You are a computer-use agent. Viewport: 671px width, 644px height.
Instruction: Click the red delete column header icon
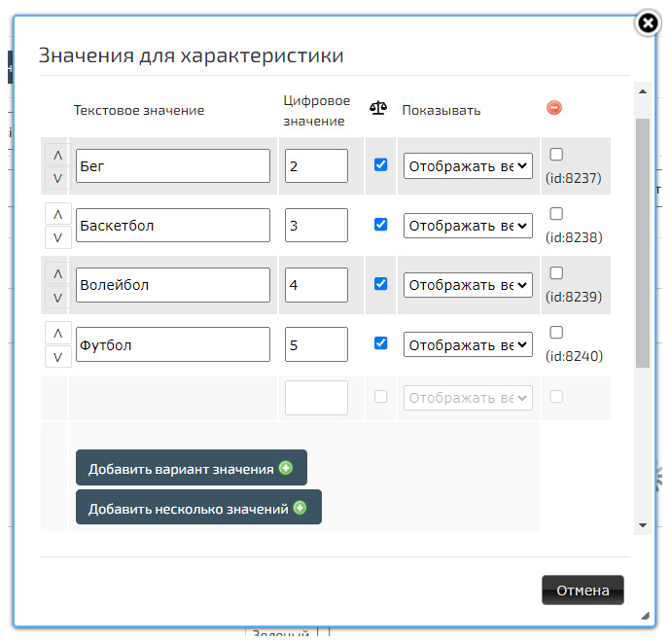554,108
